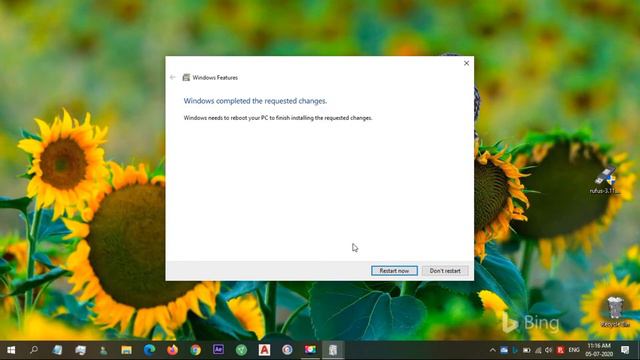640x360 pixels.
Task: Open the network status tray icon
Action: point(538,350)
